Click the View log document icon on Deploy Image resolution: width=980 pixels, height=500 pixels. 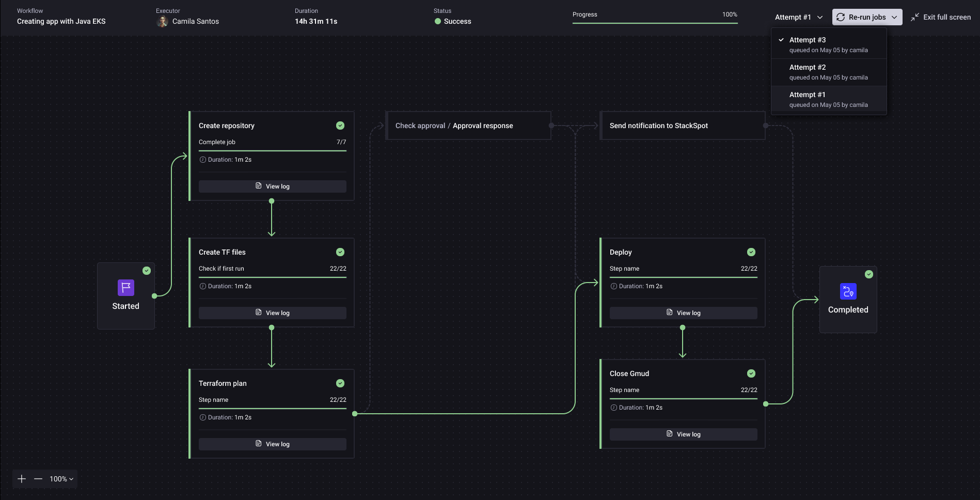point(671,312)
